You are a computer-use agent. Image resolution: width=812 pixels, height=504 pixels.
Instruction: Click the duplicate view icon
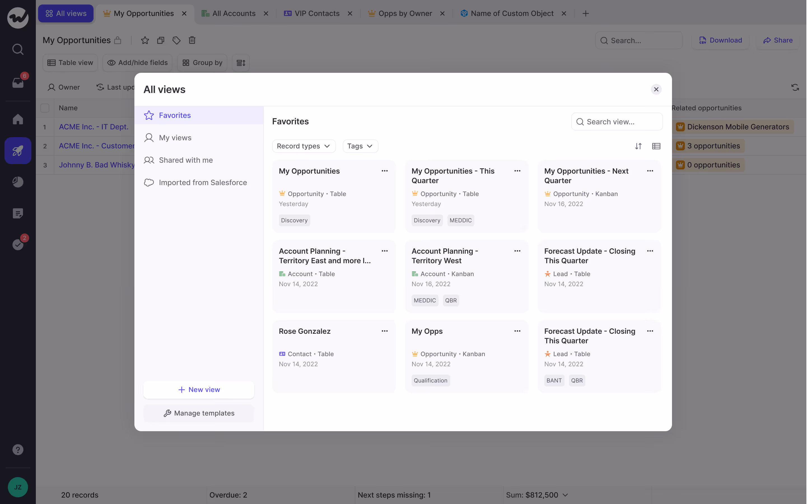point(161,40)
